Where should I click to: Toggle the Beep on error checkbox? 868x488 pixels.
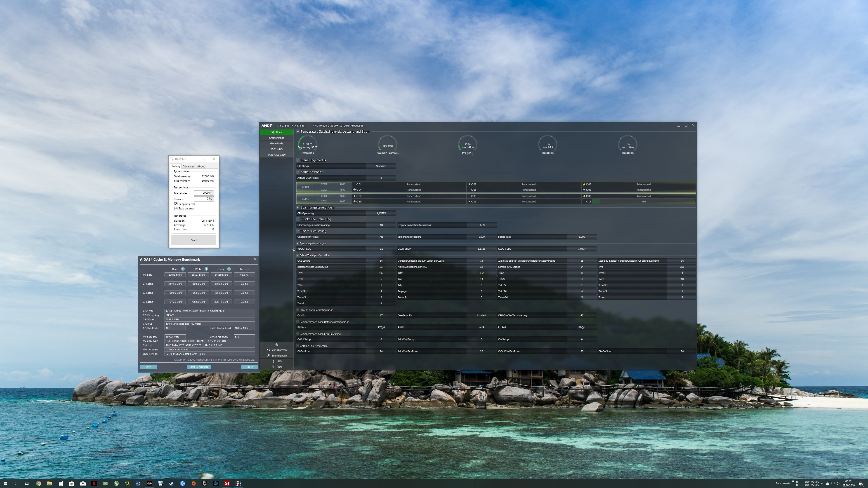click(x=176, y=204)
